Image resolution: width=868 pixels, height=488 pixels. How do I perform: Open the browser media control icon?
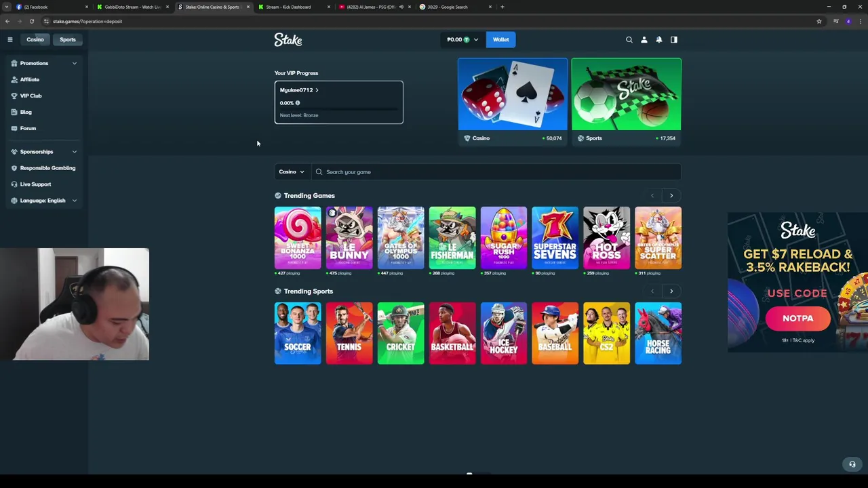click(x=835, y=21)
